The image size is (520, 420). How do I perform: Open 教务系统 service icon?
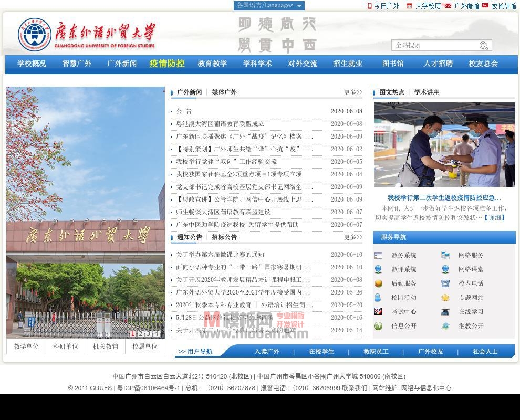tap(378, 255)
